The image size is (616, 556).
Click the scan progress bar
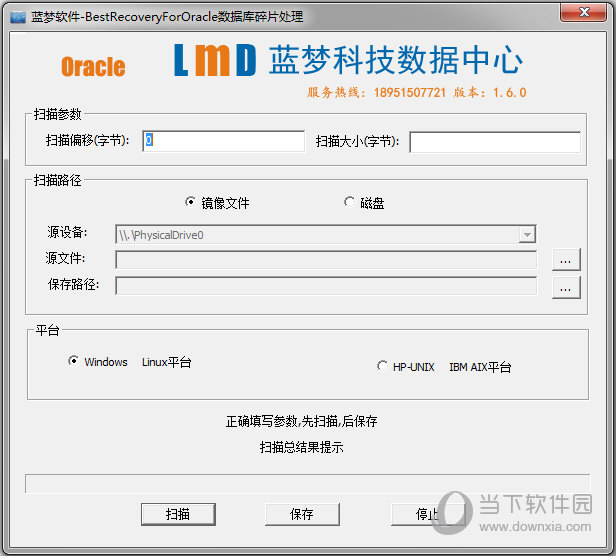(x=308, y=483)
